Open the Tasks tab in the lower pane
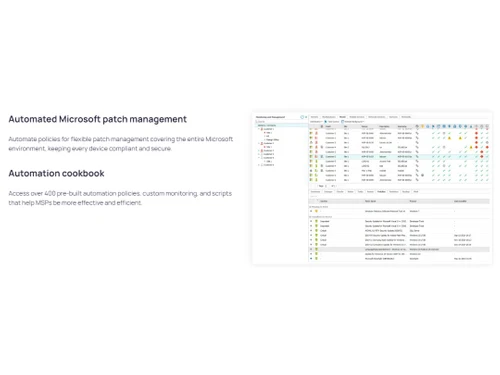Viewport: 500px width, 375px height. [360, 192]
